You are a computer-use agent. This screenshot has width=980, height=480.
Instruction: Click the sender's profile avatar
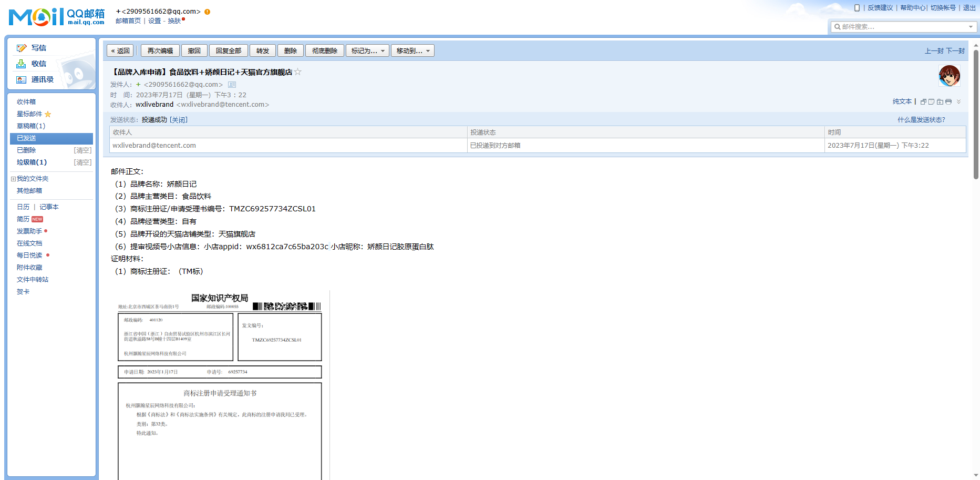coord(950,76)
